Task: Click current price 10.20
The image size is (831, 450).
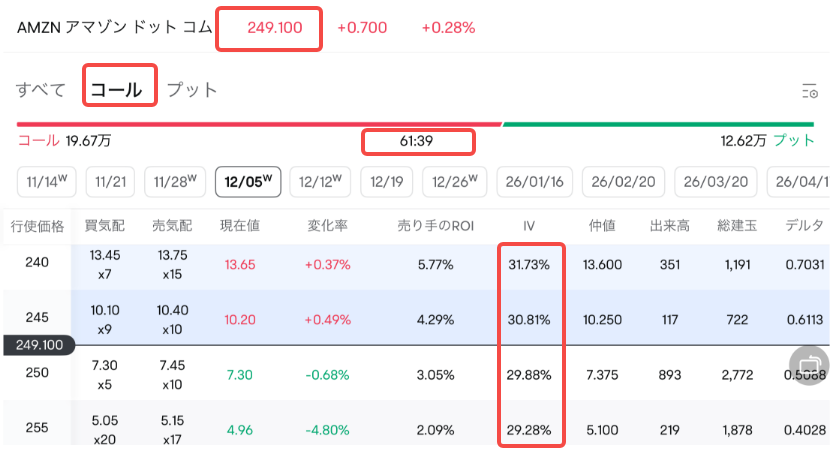Action: (x=240, y=320)
